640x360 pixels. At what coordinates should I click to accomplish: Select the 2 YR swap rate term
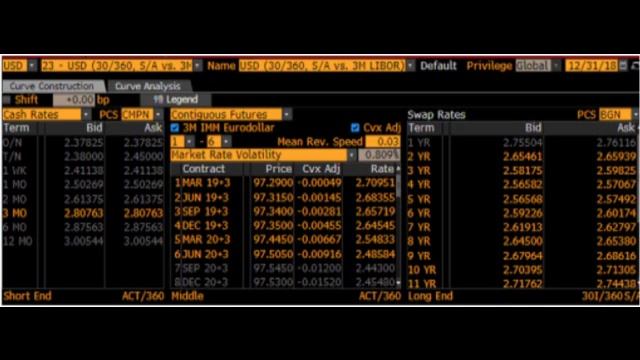tap(419, 156)
